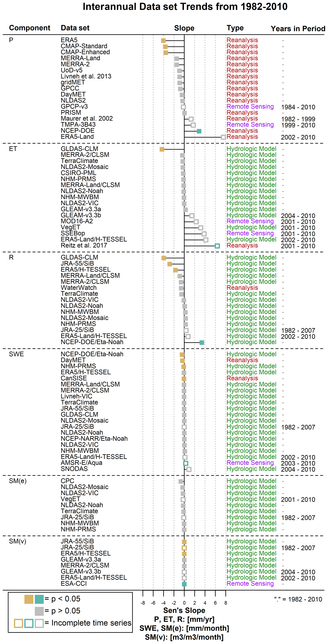Click the gold legend swatch for p<0.05
This screenshot has height=644, width=328.
click(x=29, y=599)
